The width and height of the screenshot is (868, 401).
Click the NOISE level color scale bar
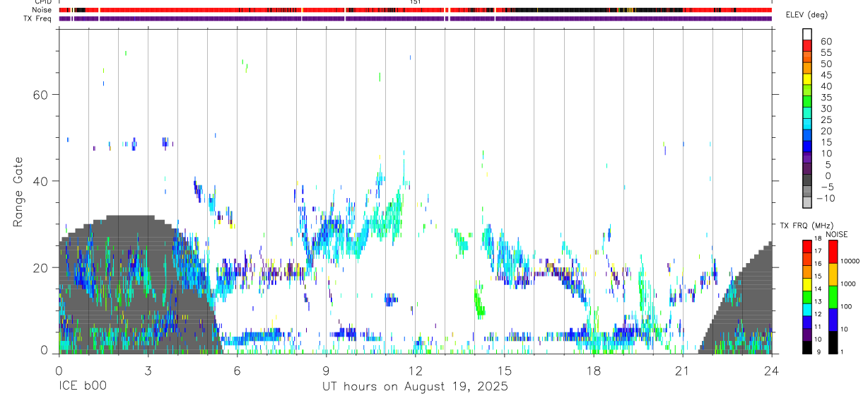[x=833, y=296]
